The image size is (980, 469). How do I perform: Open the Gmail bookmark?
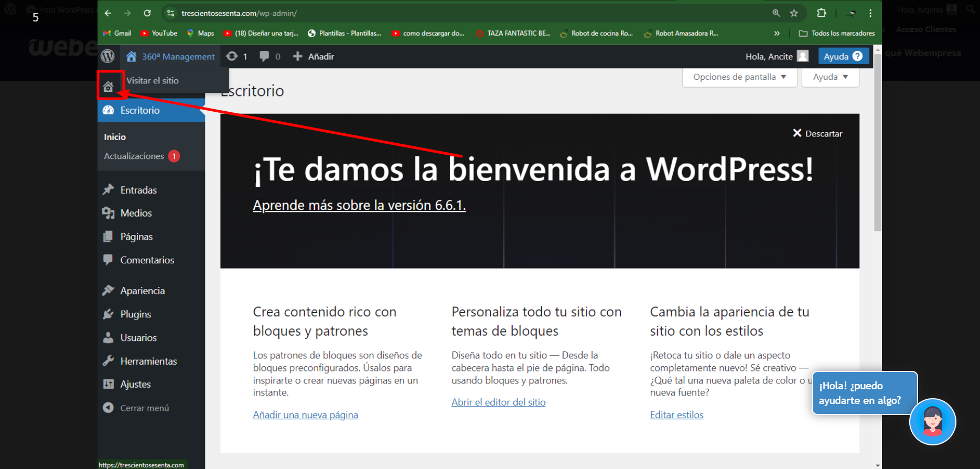point(117,33)
